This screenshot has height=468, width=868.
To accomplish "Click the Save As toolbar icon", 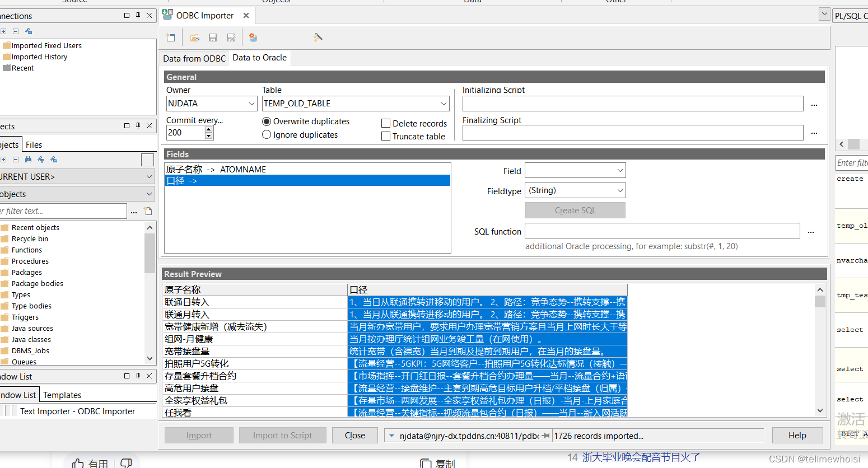I will (230, 37).
